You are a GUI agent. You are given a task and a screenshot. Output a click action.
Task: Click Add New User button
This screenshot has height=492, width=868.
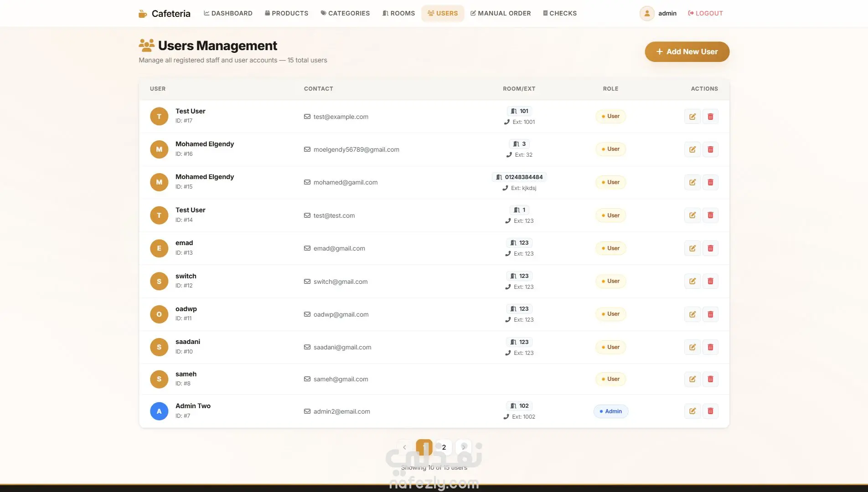click(687, 51)
